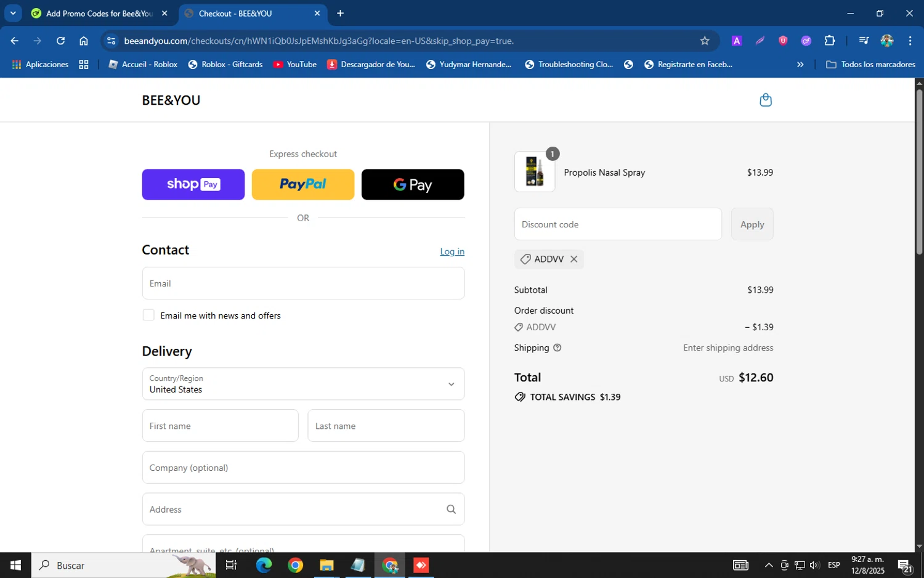
Task: Focus the Address field
Action: [303, 509]
